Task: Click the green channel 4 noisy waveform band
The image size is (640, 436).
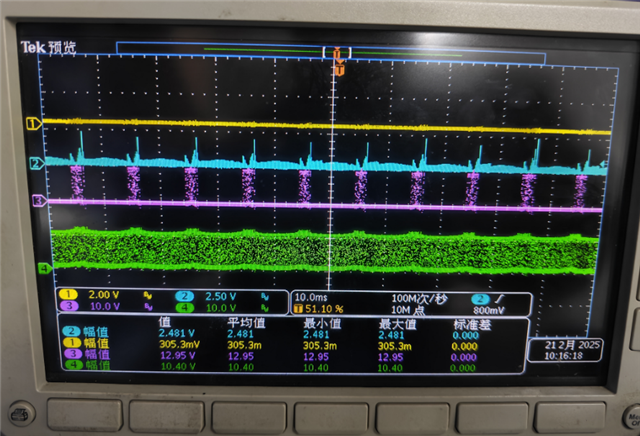Action: coord(324,251)
